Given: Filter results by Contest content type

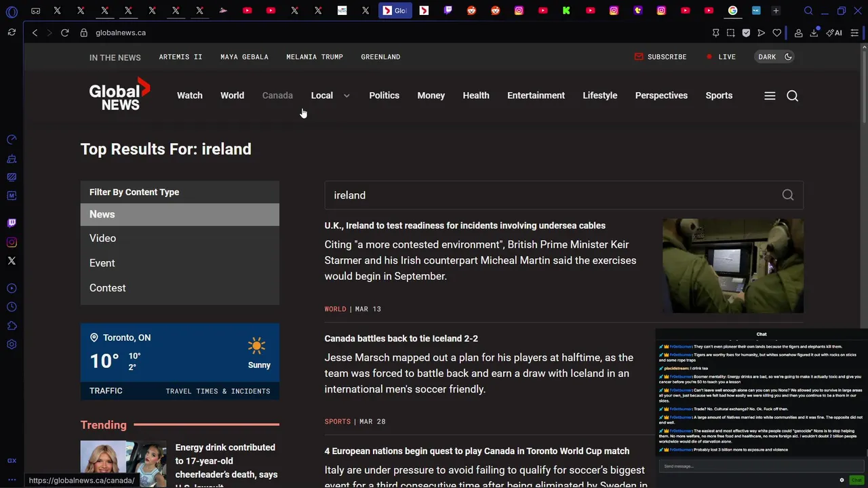Looking at the screenshot, I should pyautogui.click(x=180, y=288).
